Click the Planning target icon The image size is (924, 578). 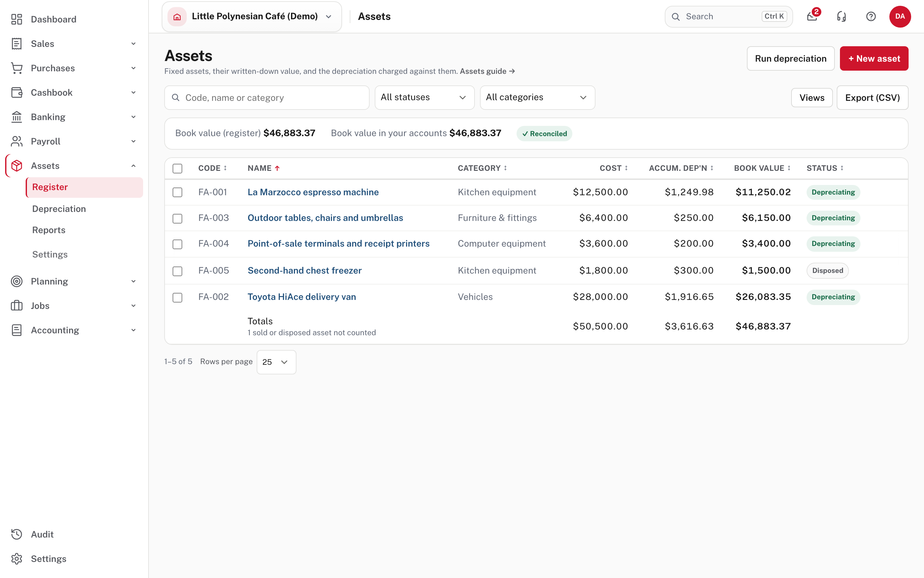pyautogui.click(x=16, y=281)
